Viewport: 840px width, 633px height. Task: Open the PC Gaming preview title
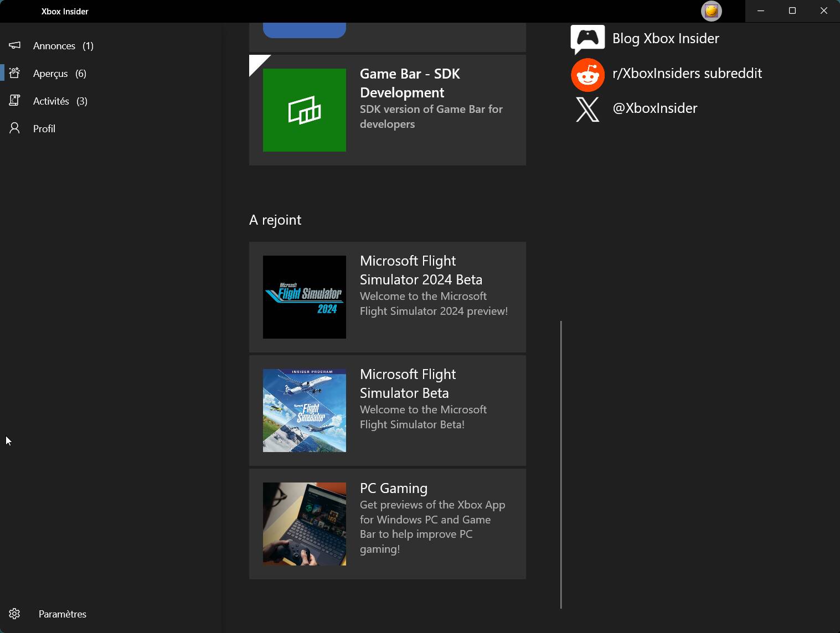pyautogui.click(x=394, y=488)
